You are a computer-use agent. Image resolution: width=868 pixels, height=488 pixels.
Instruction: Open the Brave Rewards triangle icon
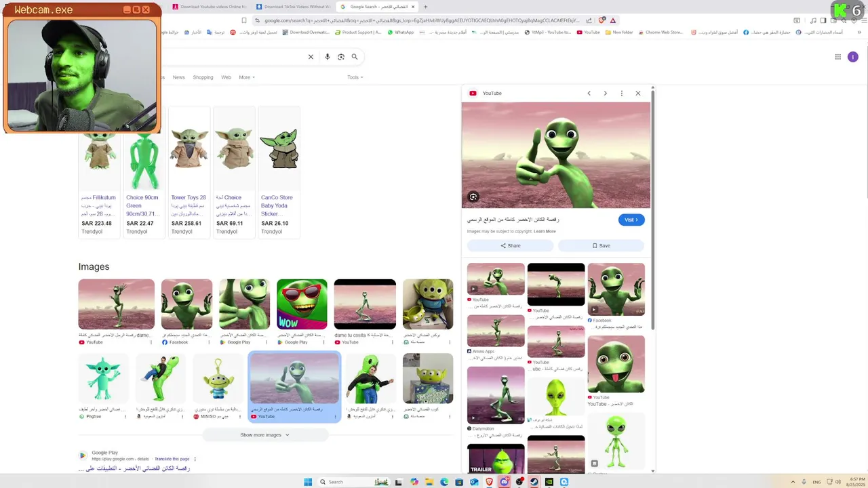[x=613, y=20]
